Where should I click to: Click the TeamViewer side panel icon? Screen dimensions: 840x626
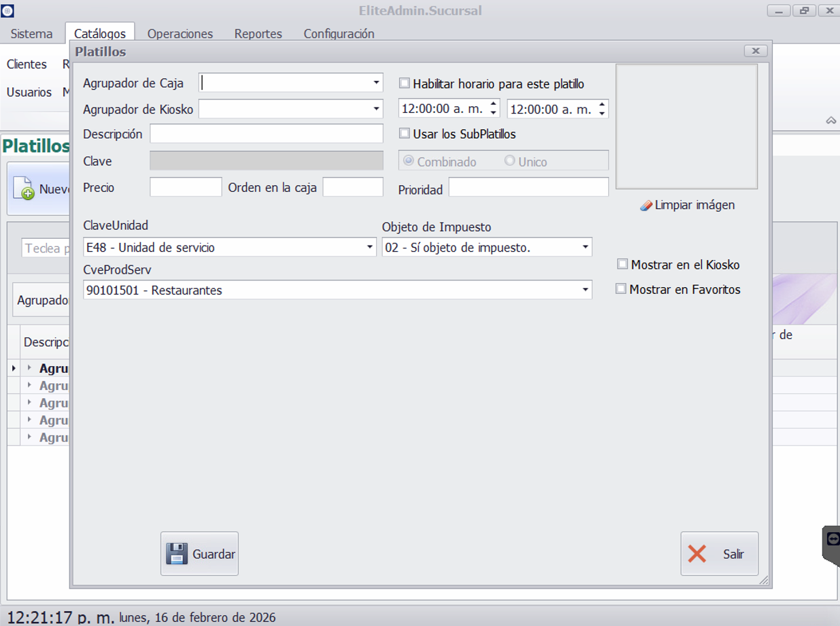pos(833,539)
